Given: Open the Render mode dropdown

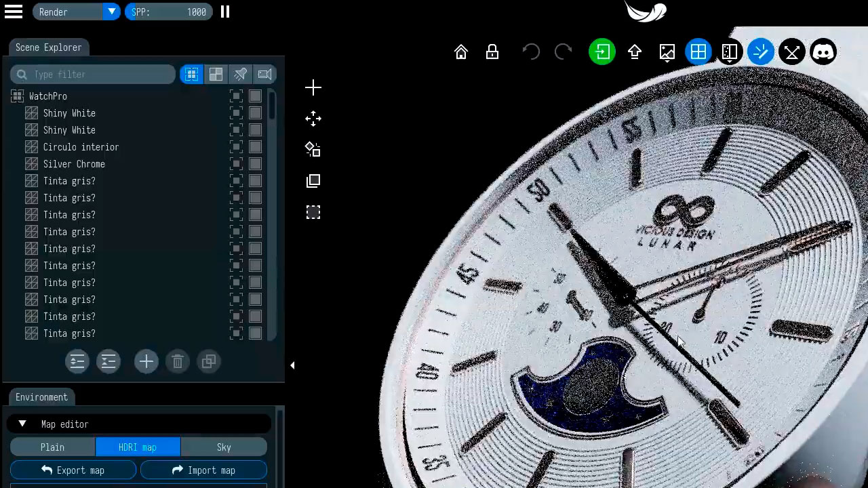Looking at the screenshot, I should (76, 12).
